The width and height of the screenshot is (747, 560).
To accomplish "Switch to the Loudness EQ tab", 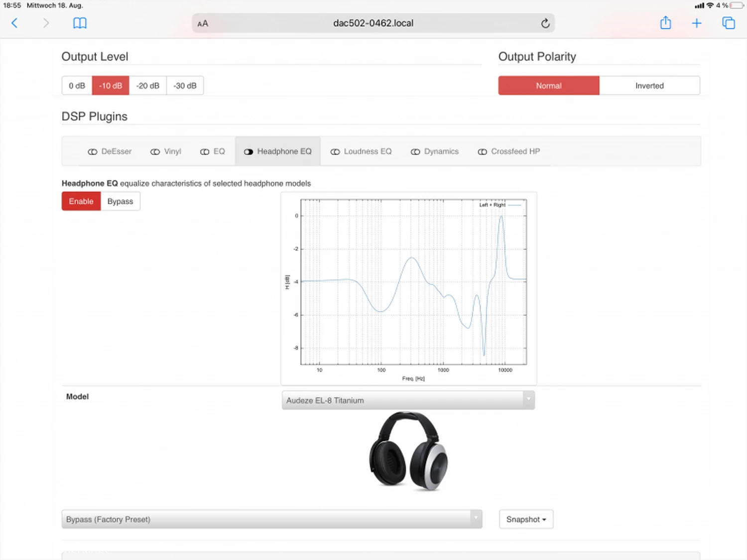I will [x=361, y=151].
